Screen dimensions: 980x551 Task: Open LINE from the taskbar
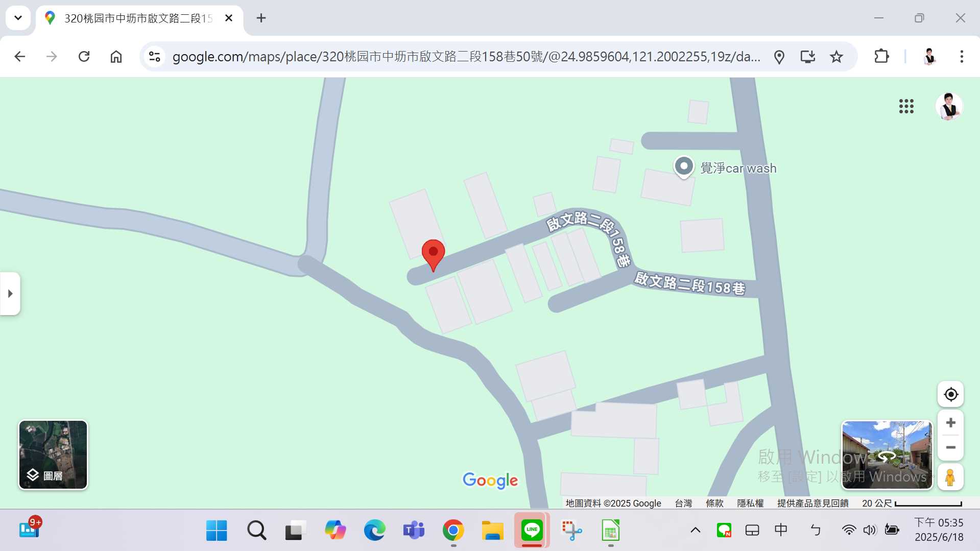coord(532,530)
